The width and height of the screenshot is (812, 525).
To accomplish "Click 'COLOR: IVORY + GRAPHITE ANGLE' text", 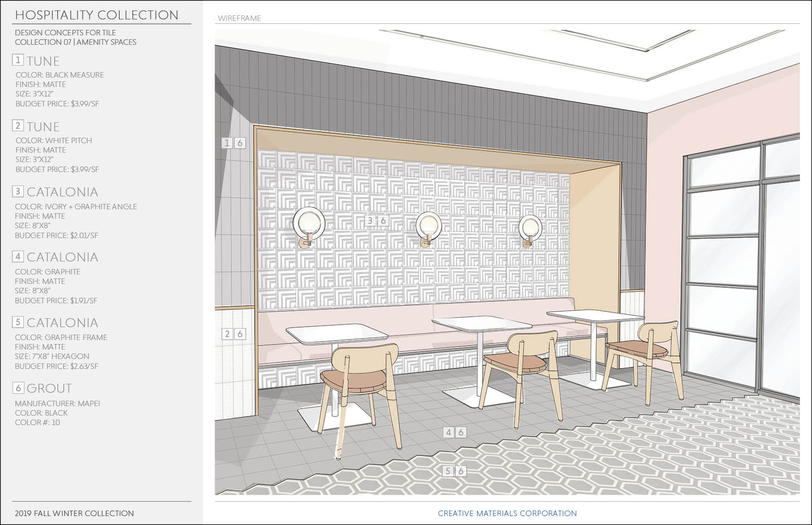I will (76, 207).
